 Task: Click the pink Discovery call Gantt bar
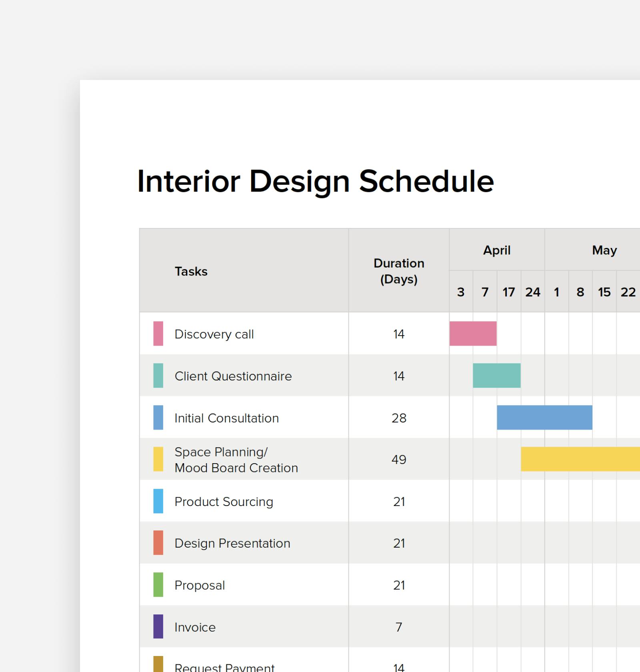tap(472, 334)
